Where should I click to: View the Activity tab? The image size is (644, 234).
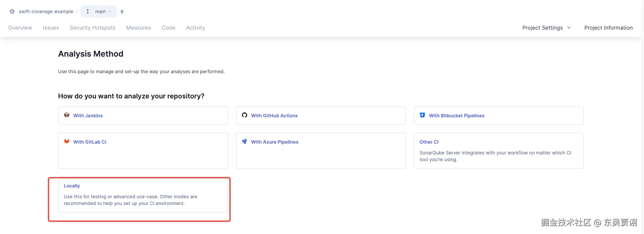(x=196, y=28)
